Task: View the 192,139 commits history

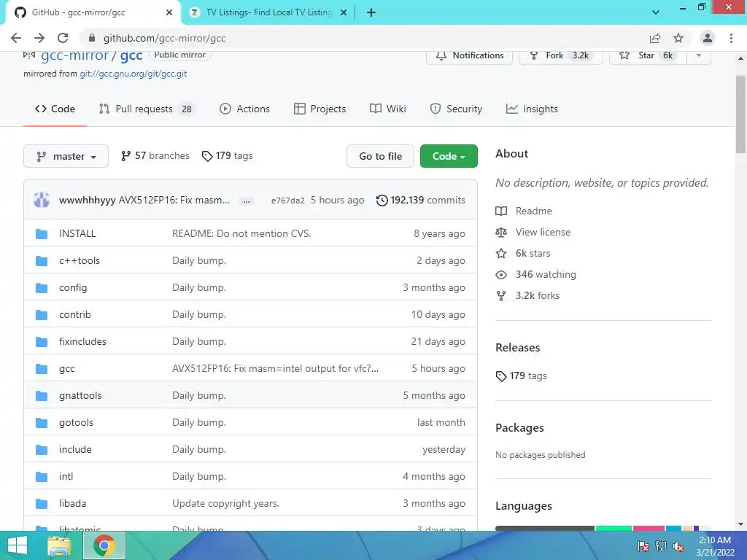Action: tap(421, 200)
